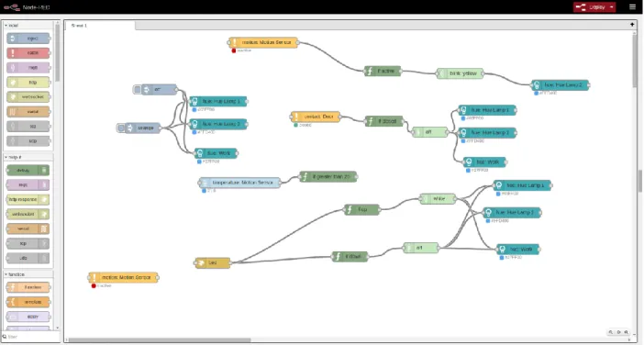Select the http response node in palette
Viewport: 644px width, 345px height.
point(28,199)
